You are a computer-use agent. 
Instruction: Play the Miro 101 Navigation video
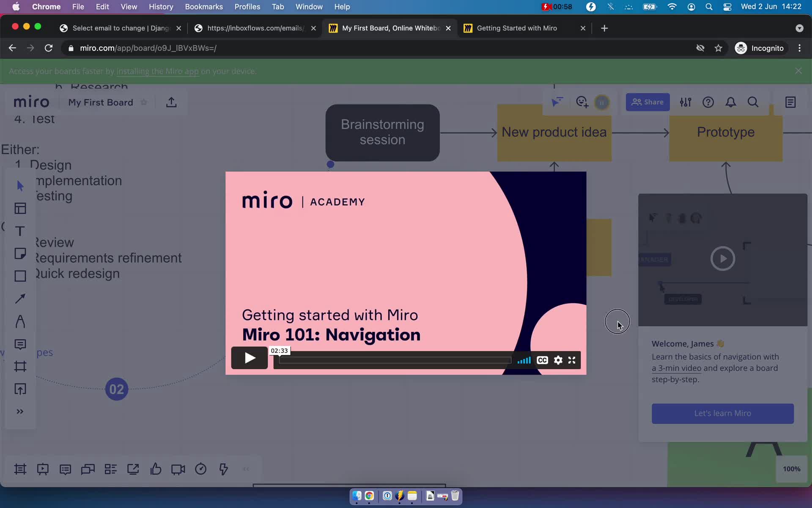coord(250,358)
